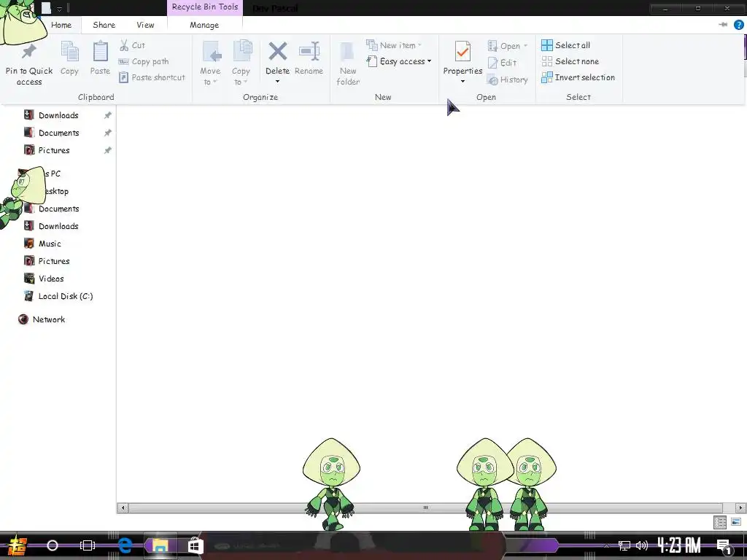The width and height of the screenshot is (747, 560).
Task: Switch to the Home ribbon tab
Action: click(61, 25)
